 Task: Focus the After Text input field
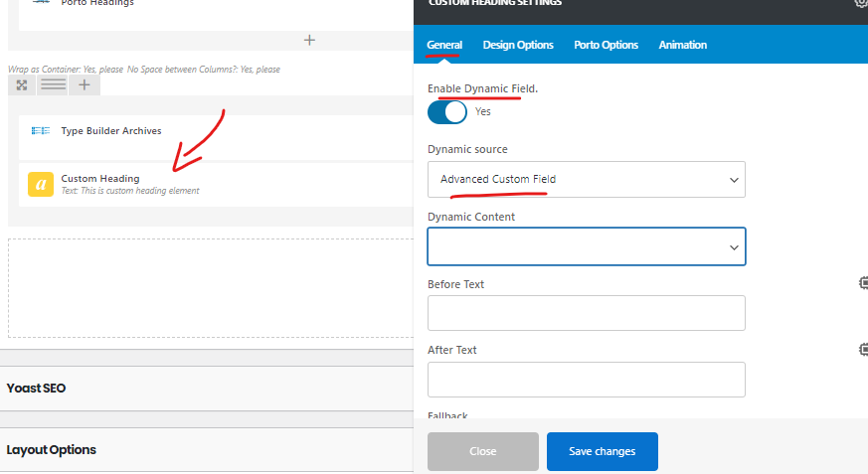point(587,380)
